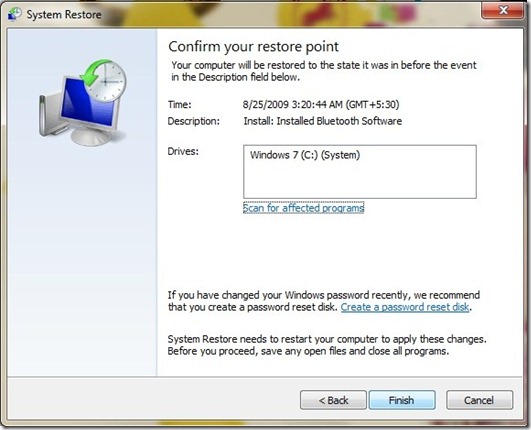Image resolution: width=531 pixels, height=430 pixels.
Task: Click the System Restore title bar icon
Action: 15,14
